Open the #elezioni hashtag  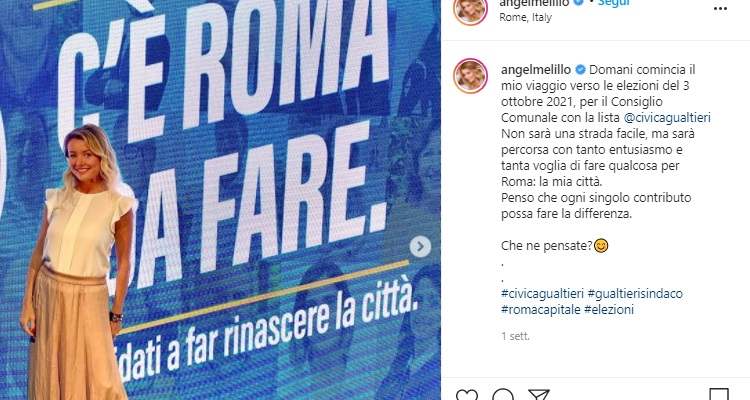(x=609, y=310)
